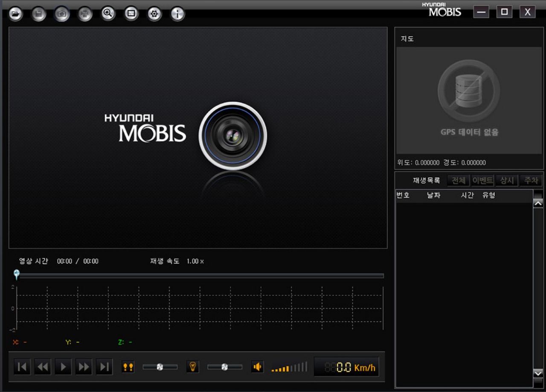This screenshot has height=392, width=546.
Task: Click the 번호 column header
Action: (403, 195)
